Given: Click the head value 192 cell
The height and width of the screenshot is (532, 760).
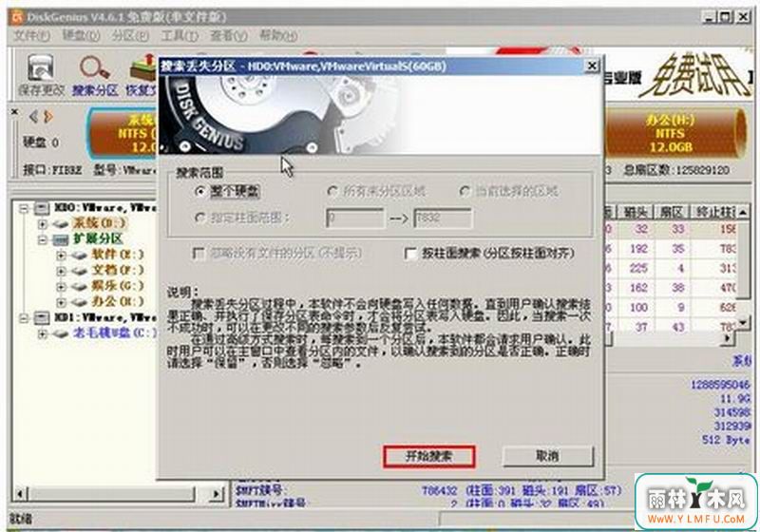Looking at the screenshot, I should [x=638, y=249].
